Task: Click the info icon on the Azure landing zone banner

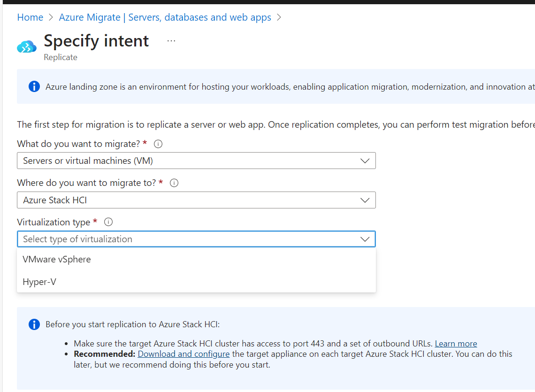Action: click(34, 86)
